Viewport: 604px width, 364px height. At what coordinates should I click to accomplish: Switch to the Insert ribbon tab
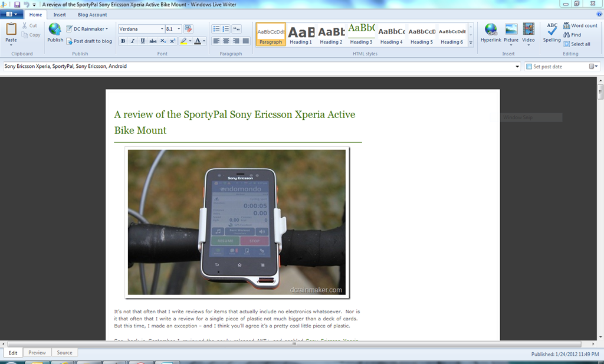click(60, 15)
